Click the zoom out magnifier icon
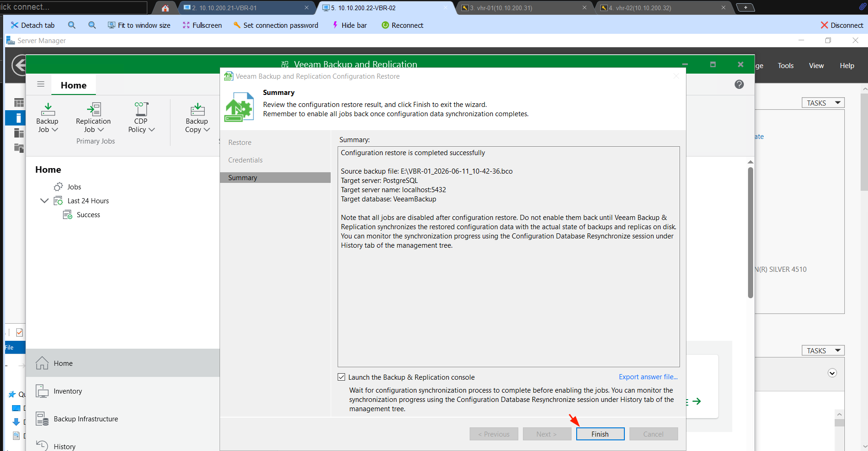Image resolution: width=868 pixels, height=451 pixels. coord(92,25)
